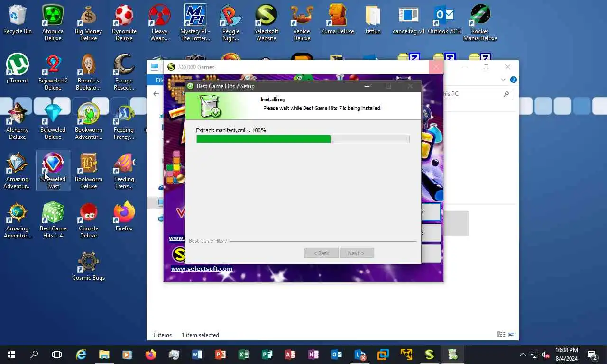Image resolution: width=607 pixels, height=364 pixels.
Task: Select the Best Game Hits 1-4 dice icon
Action: click(53, 220)
